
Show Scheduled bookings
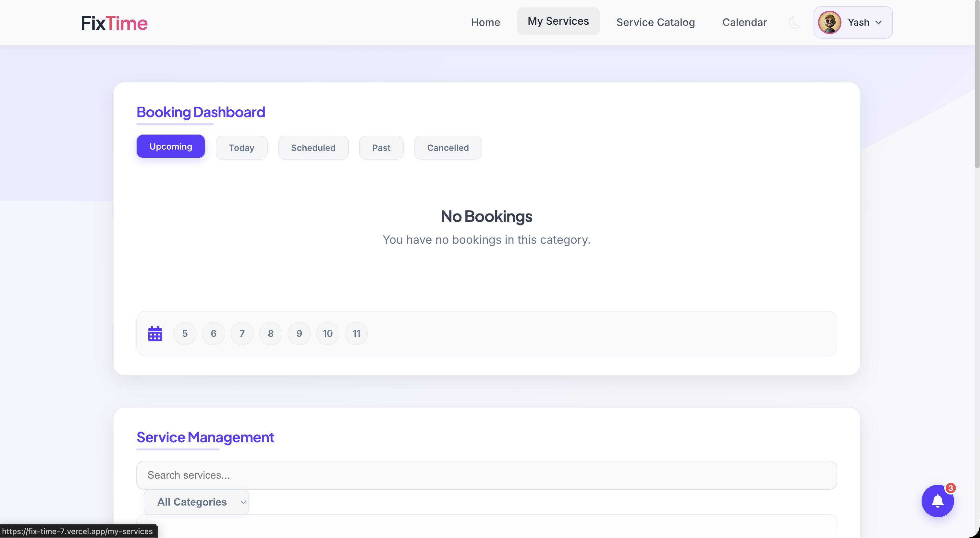[313, 148]
